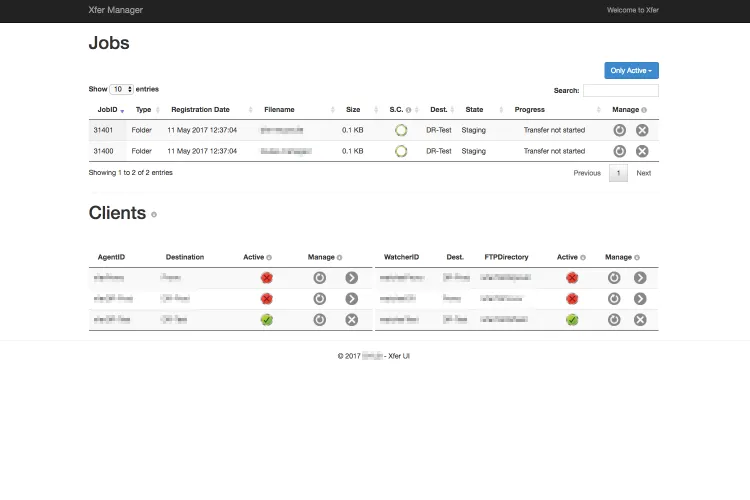This screenshot has width=750, height=500.
Task: Click Transfer not started for job 31400
Action: pyautogui.click(x=554, y=151)
